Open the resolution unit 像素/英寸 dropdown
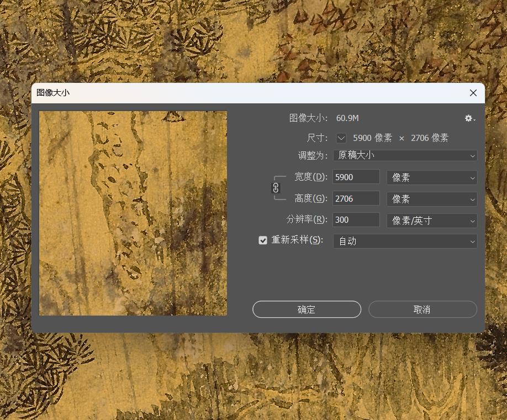The height and width of the screenshot is (420, 507). (432, 221)
